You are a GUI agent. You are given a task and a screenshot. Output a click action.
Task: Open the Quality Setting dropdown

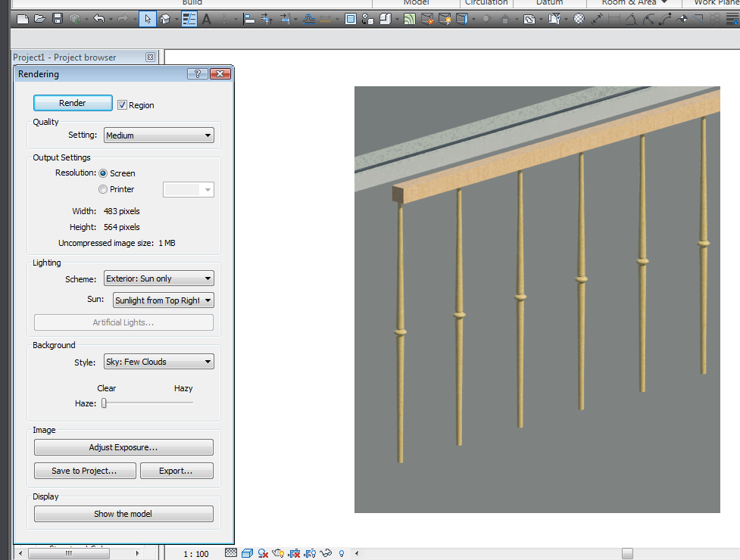[159, 135]
